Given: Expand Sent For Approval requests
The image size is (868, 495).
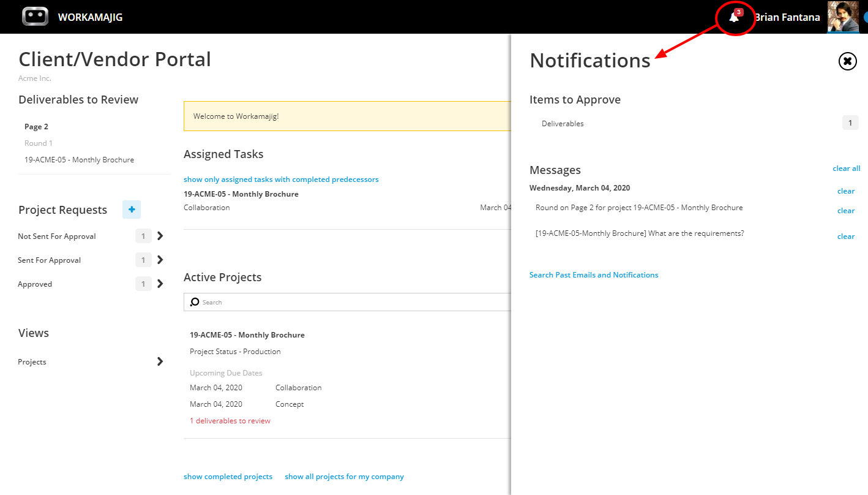Looking at the screenshot, I should [160, 260].
